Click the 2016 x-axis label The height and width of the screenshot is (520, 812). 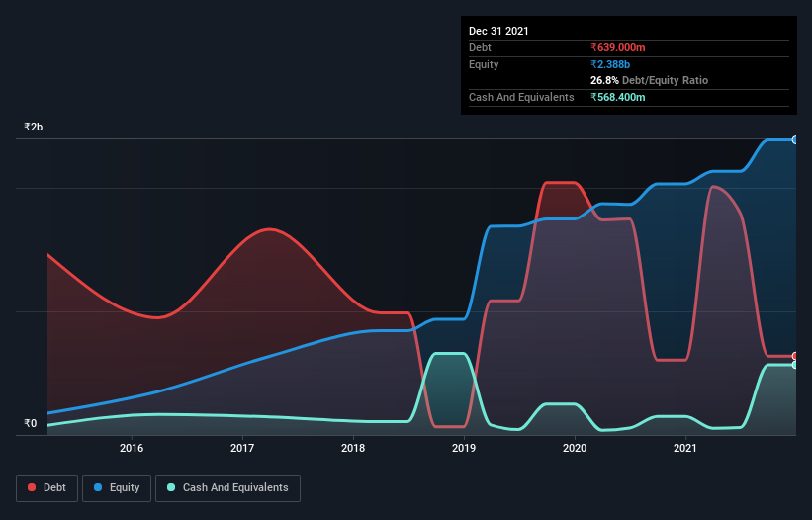click(x=132, y=448)
